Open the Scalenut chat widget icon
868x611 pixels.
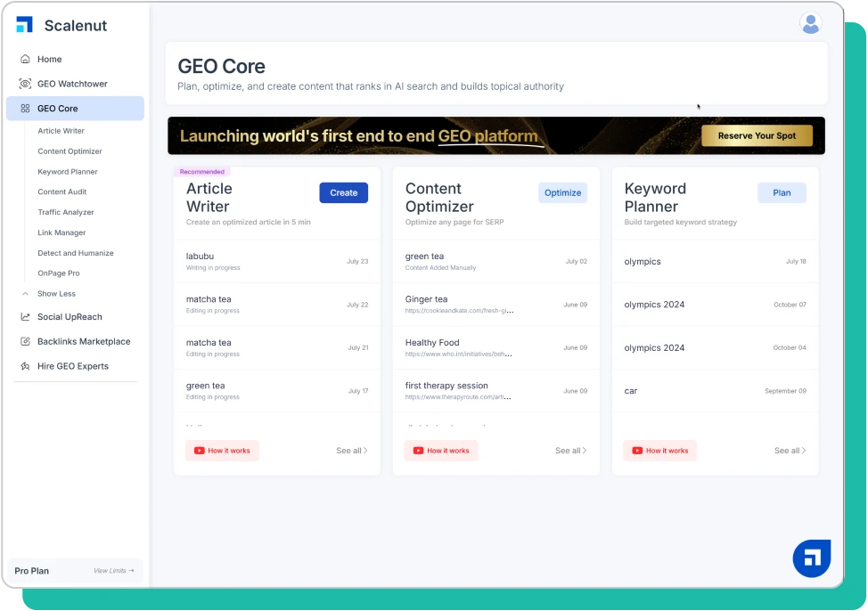[812, 558]
